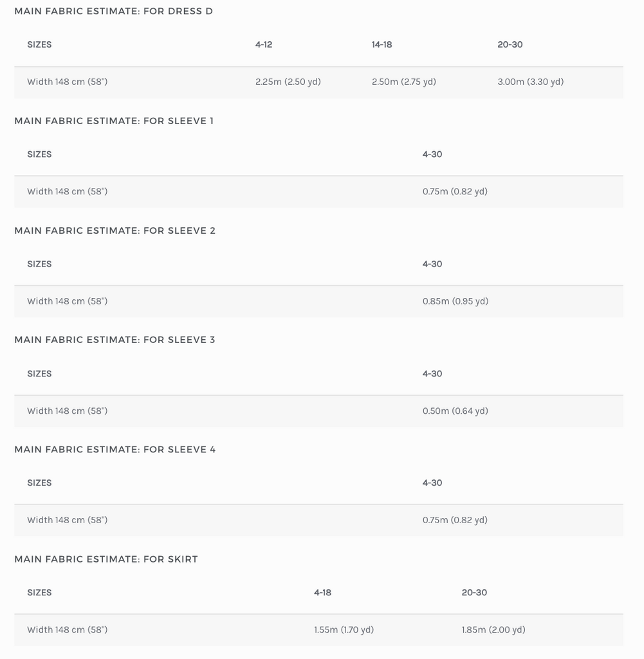
Task: Click the Width 148 cm label in Skirt table
Action: click(67, 629)
